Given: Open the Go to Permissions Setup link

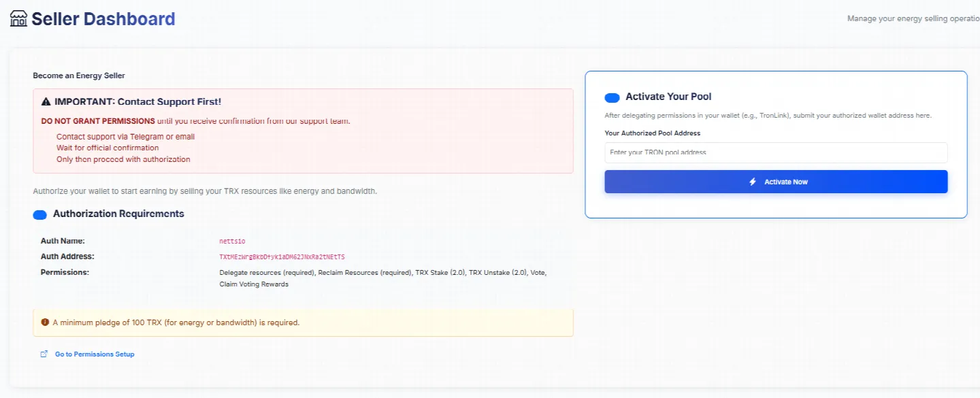Looking at the screenshot, I should coord(95,354).
